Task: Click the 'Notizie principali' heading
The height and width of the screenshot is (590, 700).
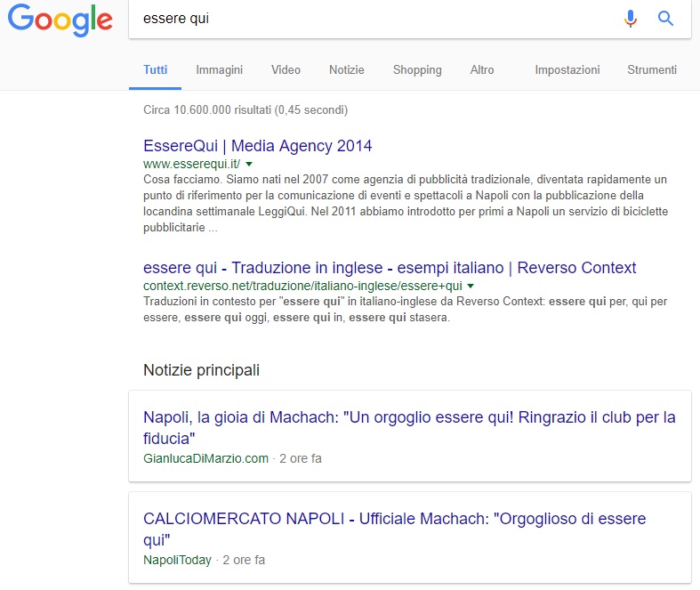Action: (x=201, y=370)
